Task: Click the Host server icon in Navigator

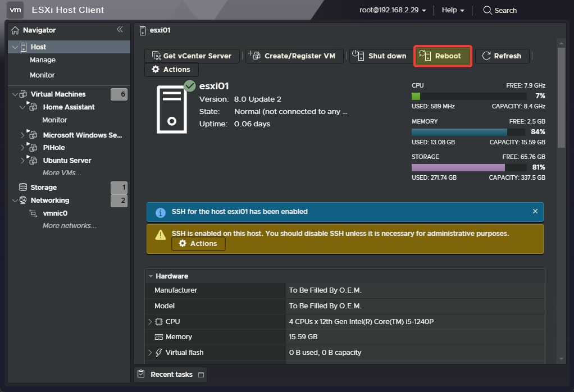Action: pyautogui.click(x=24, y=47)
